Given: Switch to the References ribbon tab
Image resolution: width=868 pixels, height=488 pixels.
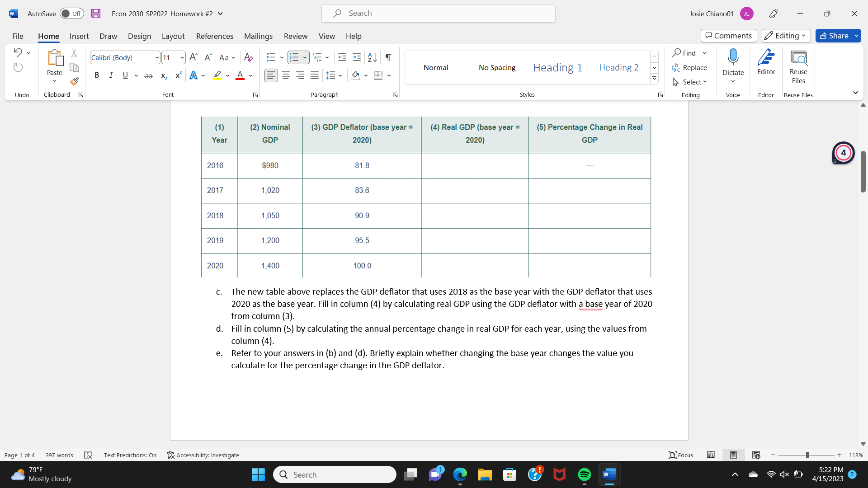Looking at the screenshot, I should (x=214, y=36).
